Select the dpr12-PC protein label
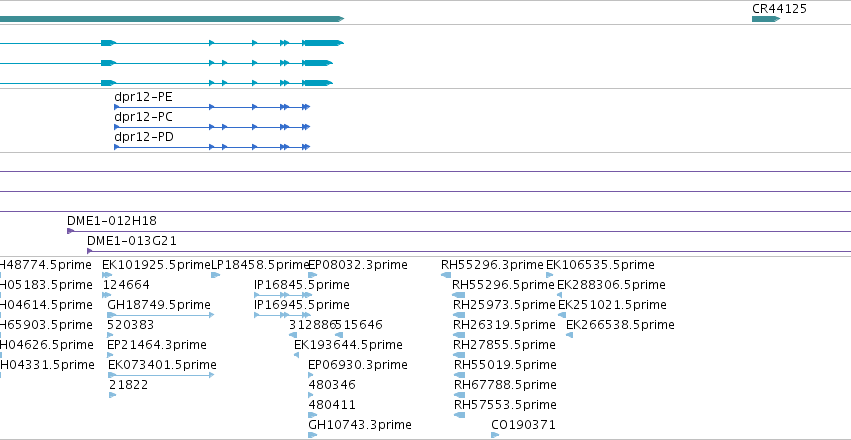The width and height of the screenshot is (851, 440). point(143,117)
